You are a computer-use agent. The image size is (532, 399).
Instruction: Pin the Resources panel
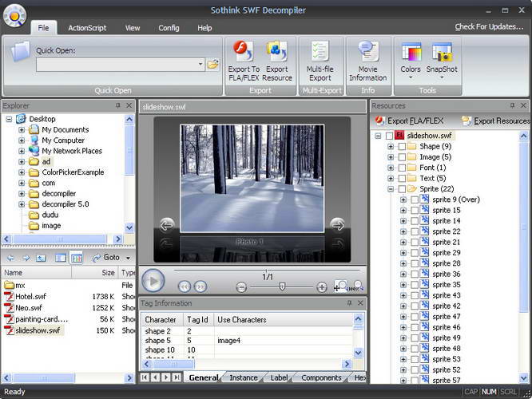512,105
